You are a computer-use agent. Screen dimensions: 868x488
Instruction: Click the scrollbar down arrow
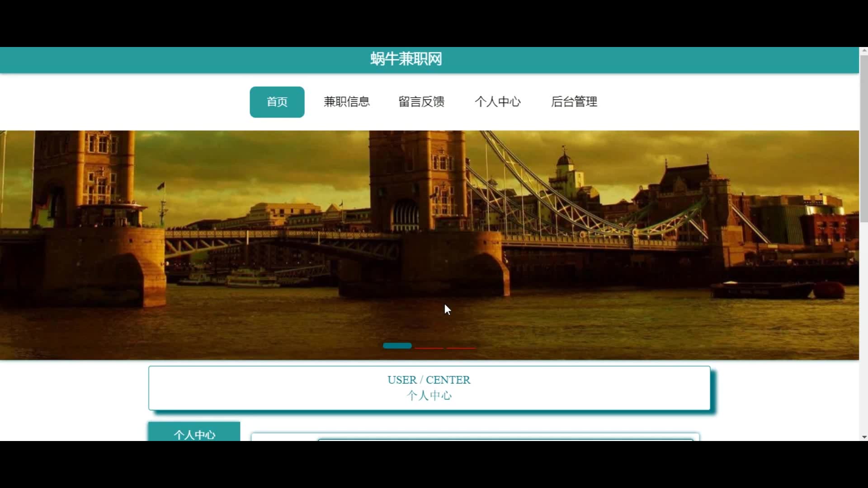coord(864,437)
